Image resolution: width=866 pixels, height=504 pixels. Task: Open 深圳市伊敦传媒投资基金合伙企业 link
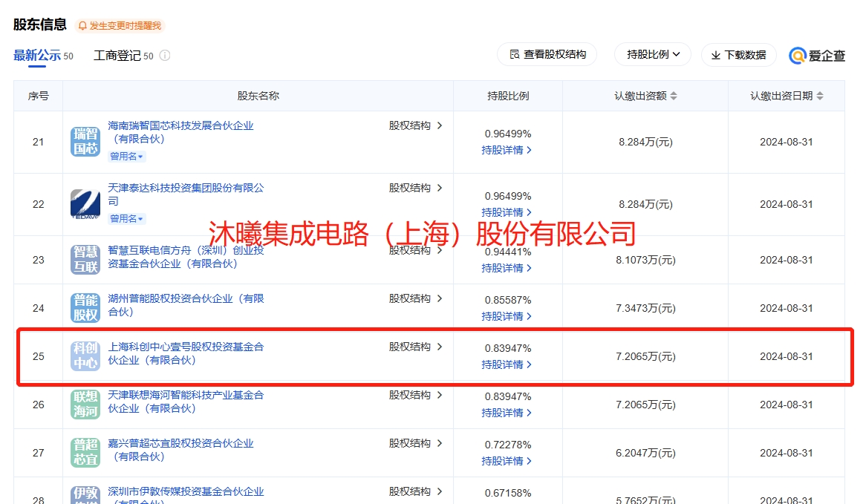(186, 494)
